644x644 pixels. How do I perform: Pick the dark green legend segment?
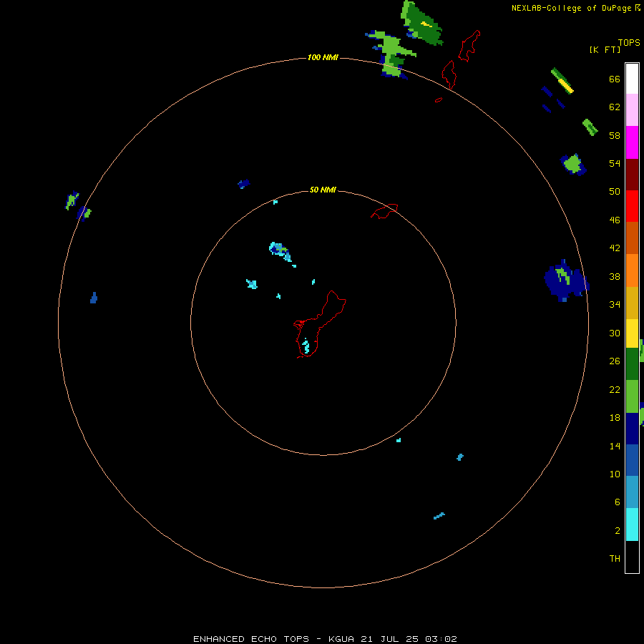pos(632,364)
